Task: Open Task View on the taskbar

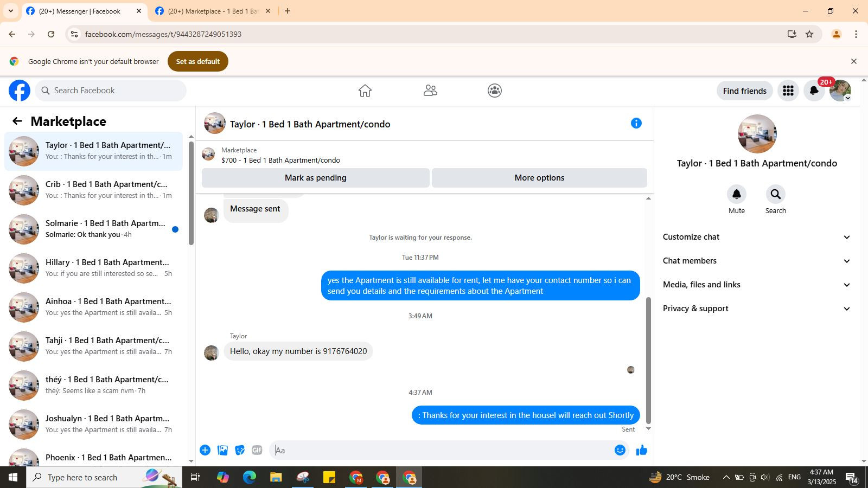Action: [x=195, y=477]
